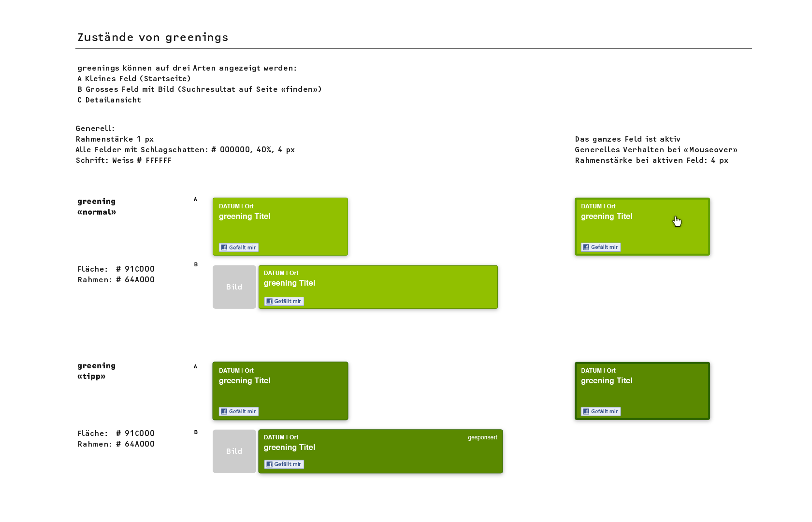Click 'DATUM I Ort' in thick-bordered dark green card
Viewport: 812px width, 522px height.
(598, 371)
